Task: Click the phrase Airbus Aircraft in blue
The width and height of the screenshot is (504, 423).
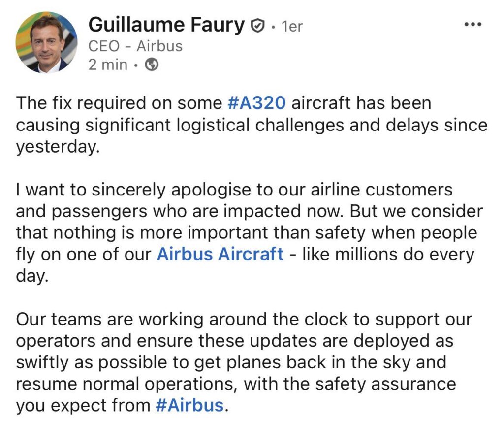Action: (x=220, y=254)
